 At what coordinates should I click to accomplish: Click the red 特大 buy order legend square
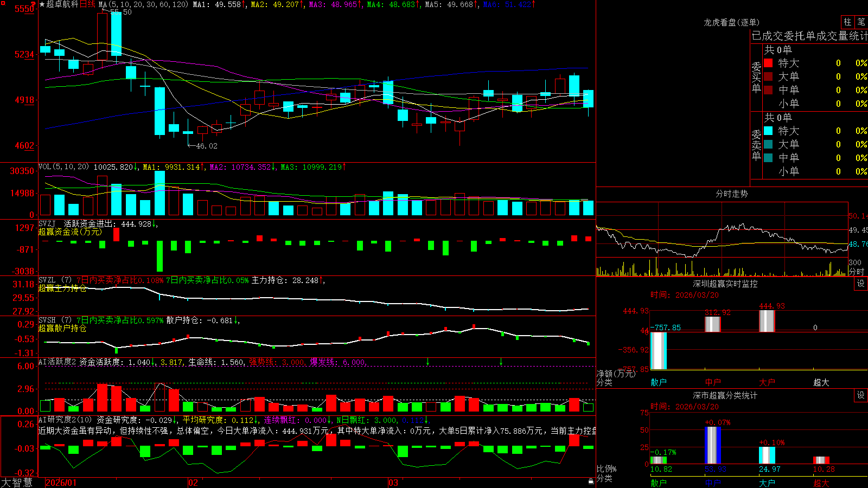(768, 63)
